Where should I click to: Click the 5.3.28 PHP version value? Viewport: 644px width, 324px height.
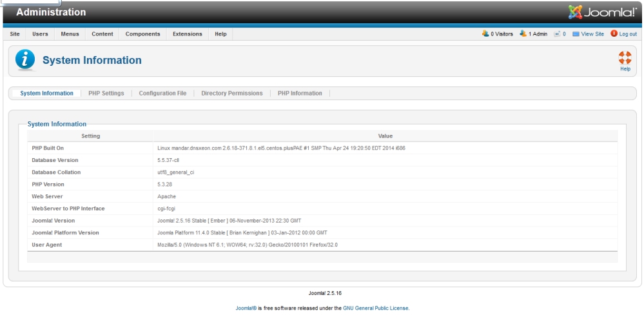(164, 184)
